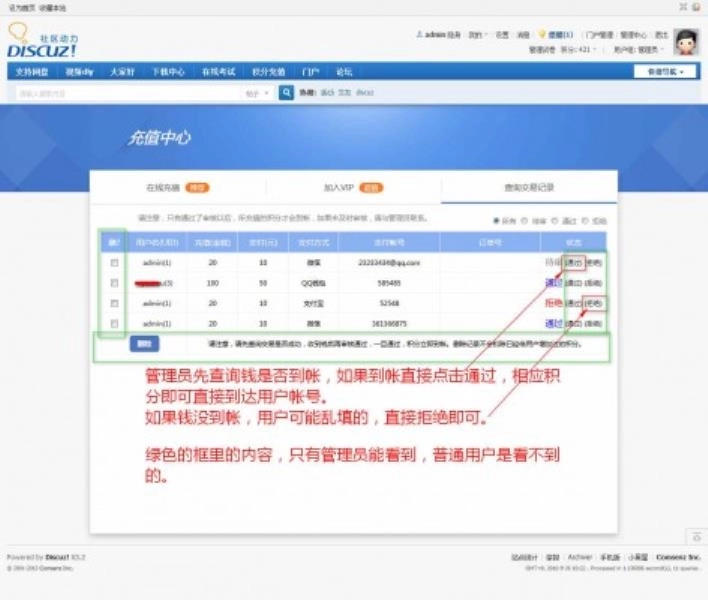The width and height of the screenshot is (708, 600).
Task: Click the blue 删除 button
Action: 144,344
